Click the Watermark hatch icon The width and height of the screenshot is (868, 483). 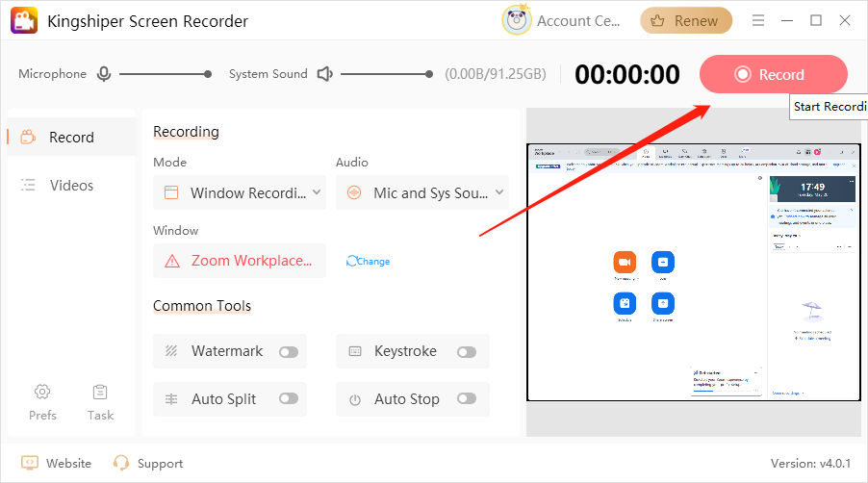(171, 351)
